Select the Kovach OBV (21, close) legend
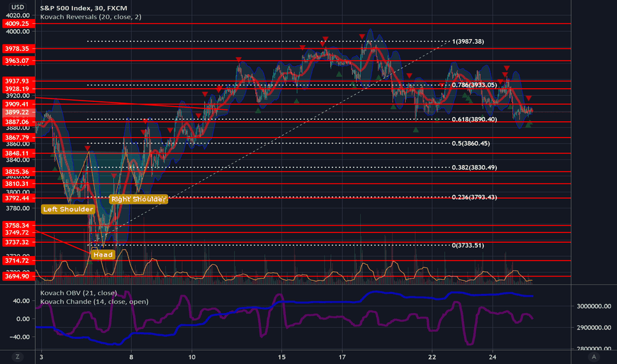 [x=78, y=293]
